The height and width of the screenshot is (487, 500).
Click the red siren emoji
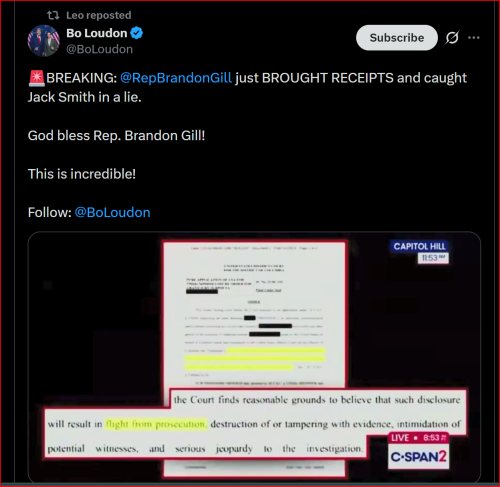[36, 78]
